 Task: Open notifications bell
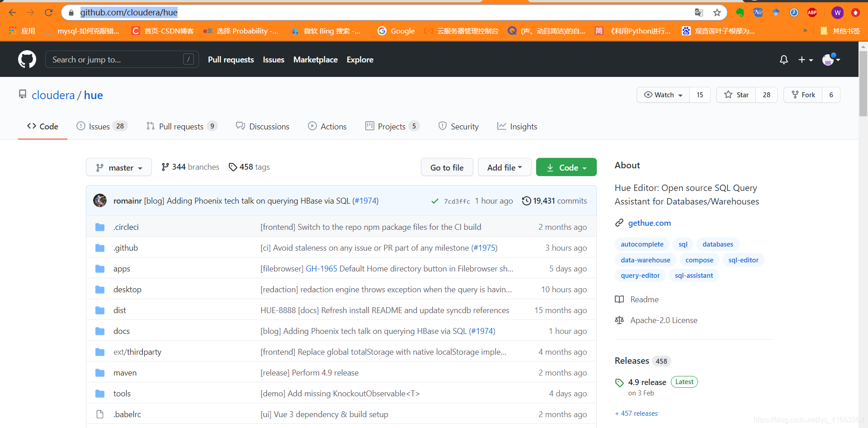click(784, 60)
